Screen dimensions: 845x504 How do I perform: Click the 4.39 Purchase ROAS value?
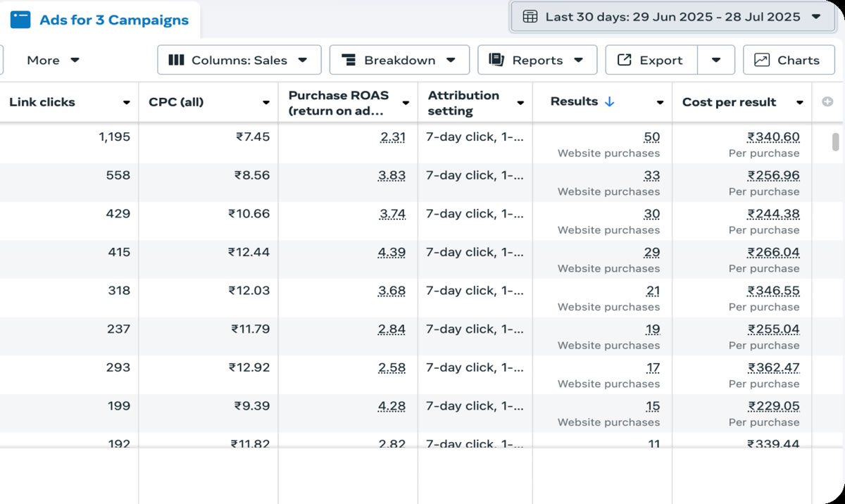pos(392,252)
